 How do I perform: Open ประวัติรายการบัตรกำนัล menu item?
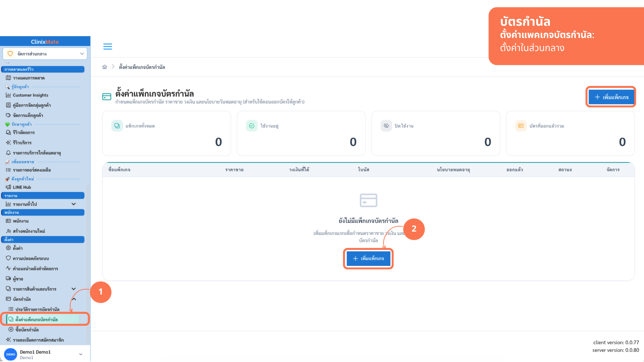coord(37,309)
